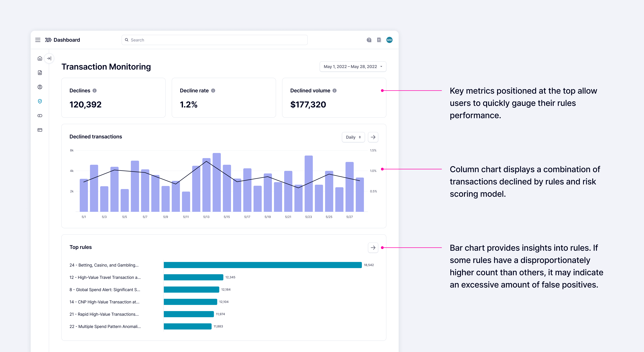This screenshot has height=352, width=644.
Task: Show info tooltip for Declines
Action: pyautogui.click(x=94, y=91)
